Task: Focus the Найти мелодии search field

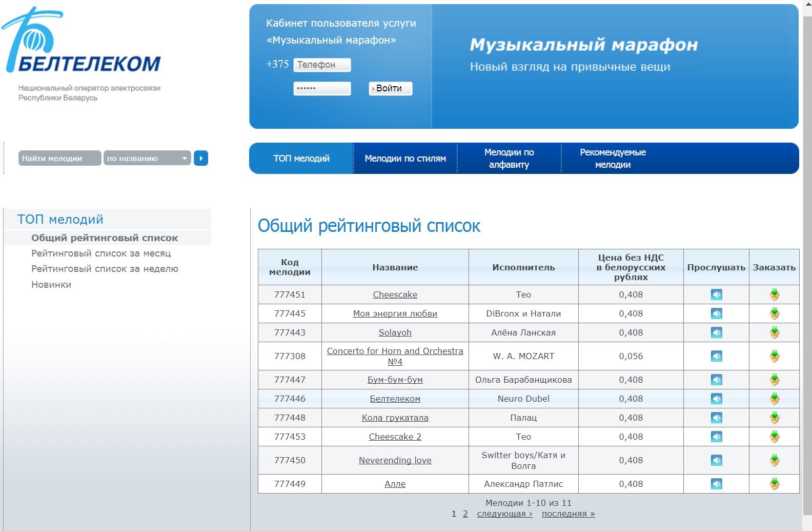Action: [x=59, y=158]
